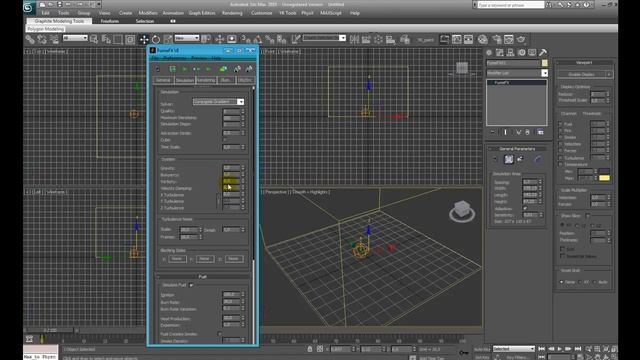This screenshot has width=640, height=360.
Task: Open the Modifiers menu
Action: click(x=148, y=13)
